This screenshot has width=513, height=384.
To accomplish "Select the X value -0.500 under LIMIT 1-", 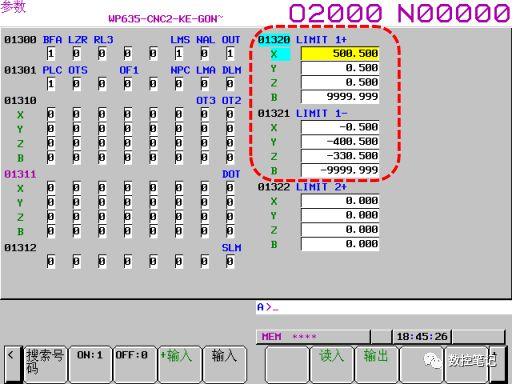I will (340, 127).
